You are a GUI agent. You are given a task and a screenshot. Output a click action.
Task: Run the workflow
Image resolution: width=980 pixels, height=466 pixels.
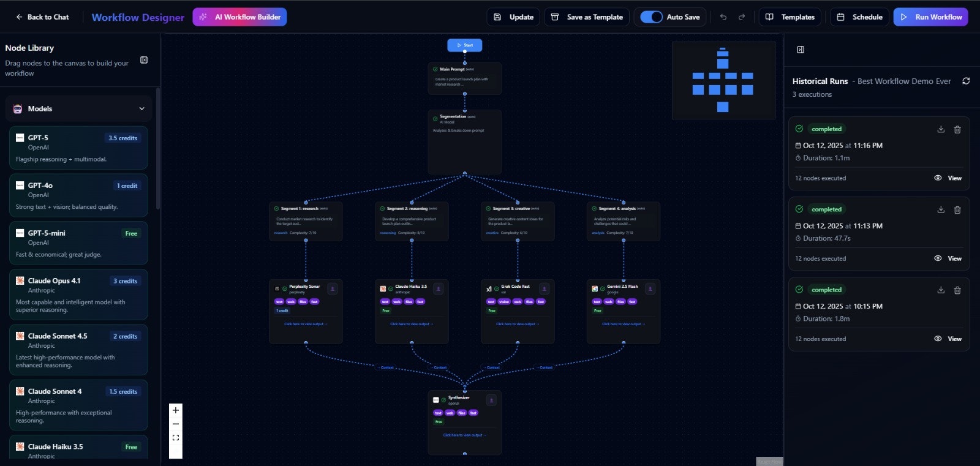click(930, 17)
